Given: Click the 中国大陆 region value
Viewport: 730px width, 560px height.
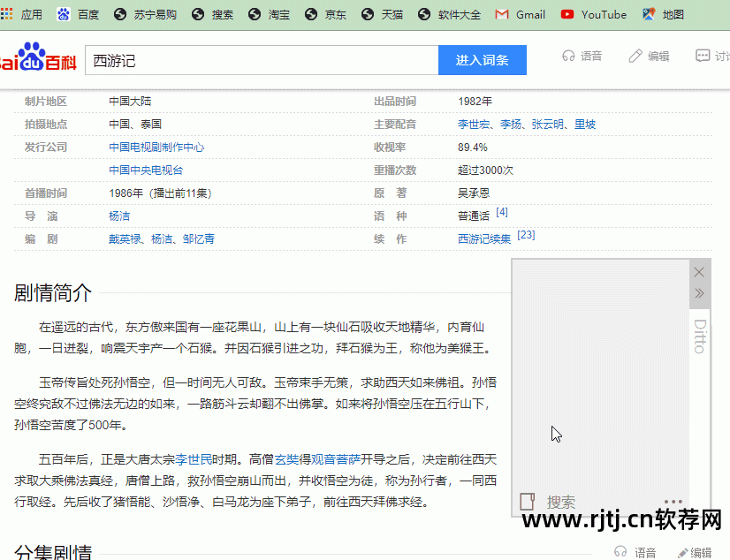Looking at the screenshot, I should click(x=130, y=102).
